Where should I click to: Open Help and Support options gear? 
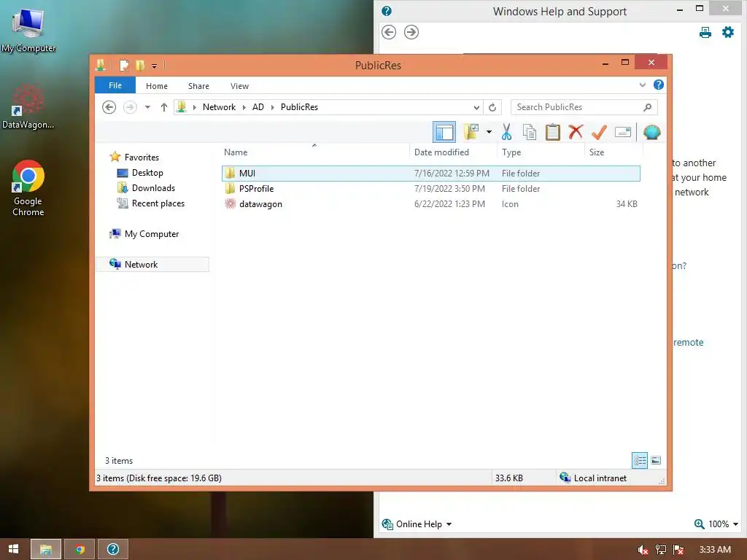pos(728,32)
